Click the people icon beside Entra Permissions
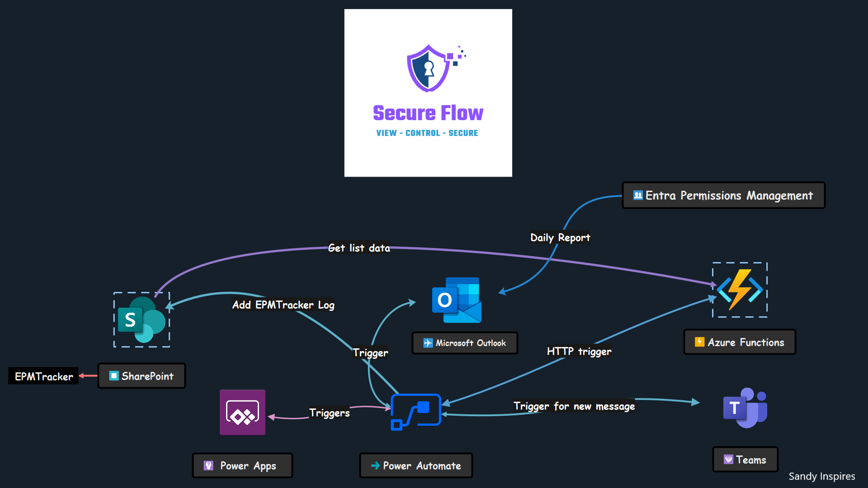Image resolution: width=868 pixels, height=488 pixels. (638, 195)
